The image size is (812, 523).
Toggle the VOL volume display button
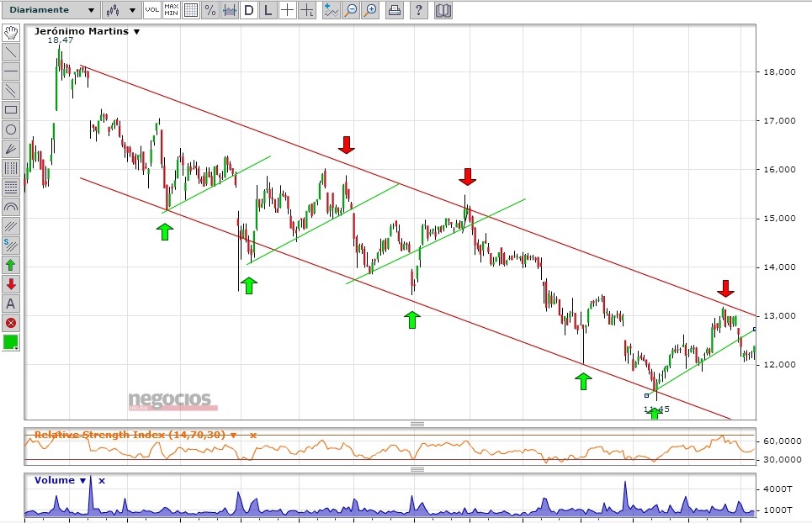coord(151,10)
